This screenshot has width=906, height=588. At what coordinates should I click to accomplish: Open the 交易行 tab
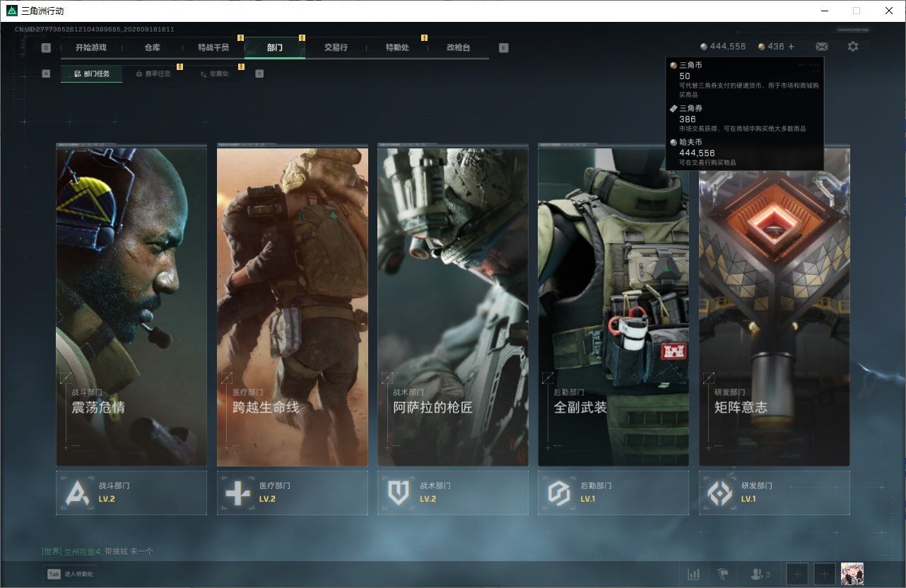click(x=336, y=47)
